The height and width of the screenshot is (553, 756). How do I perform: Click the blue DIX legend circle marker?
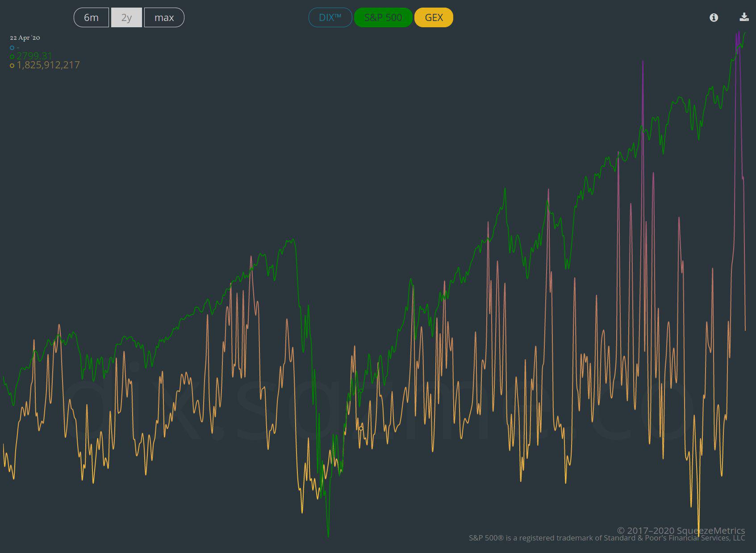(12, 47)
